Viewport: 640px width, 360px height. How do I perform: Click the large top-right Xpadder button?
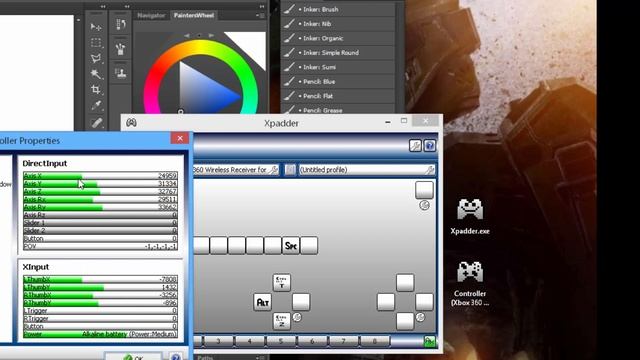coord(424,190)
